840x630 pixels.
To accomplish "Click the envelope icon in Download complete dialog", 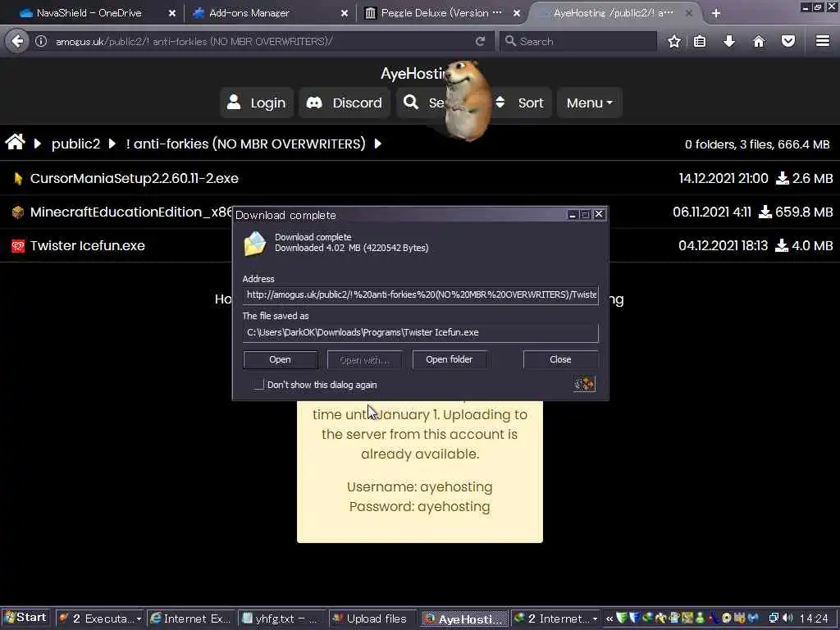I will [x=255, y=244].
